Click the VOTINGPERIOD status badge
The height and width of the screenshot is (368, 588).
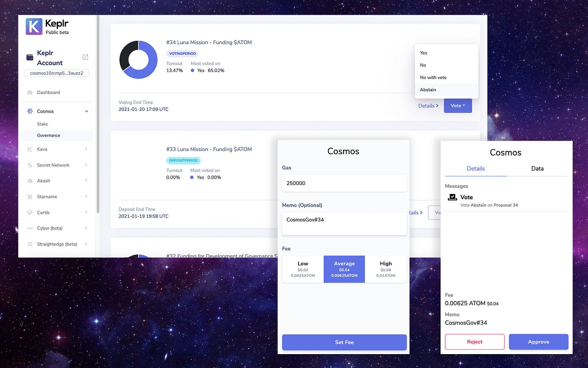point(182,54)
